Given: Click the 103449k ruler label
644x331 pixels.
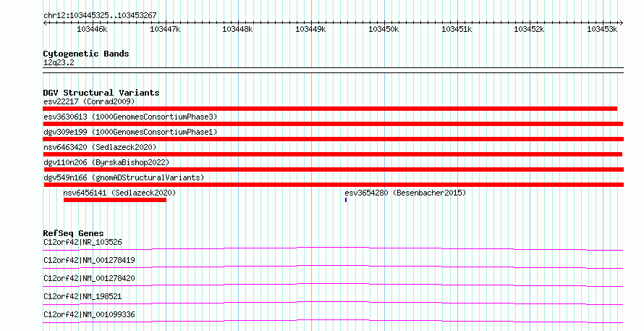Looking at the screenshot, I should (310, 29).
